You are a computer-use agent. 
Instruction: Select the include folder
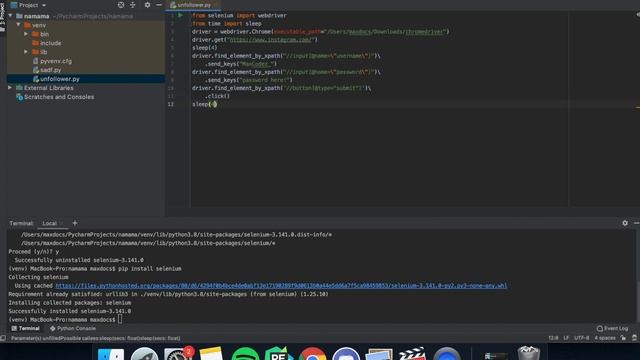click(x=50, y=43)
